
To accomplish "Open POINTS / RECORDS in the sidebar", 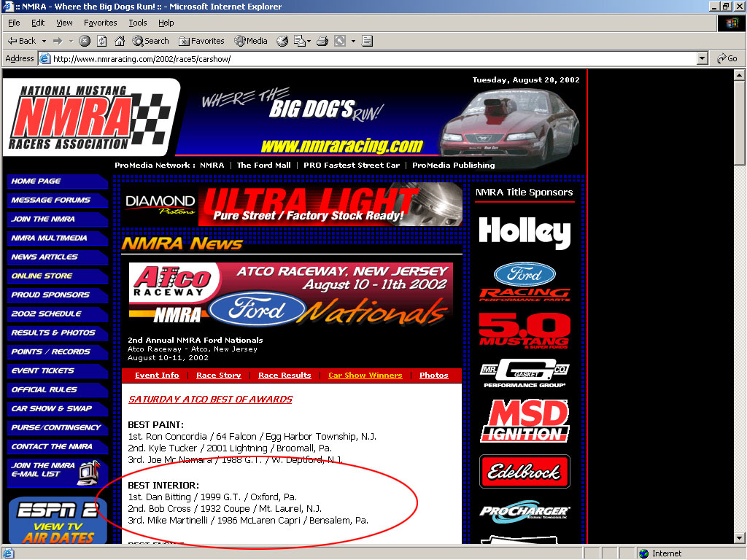I will [58, 352].
